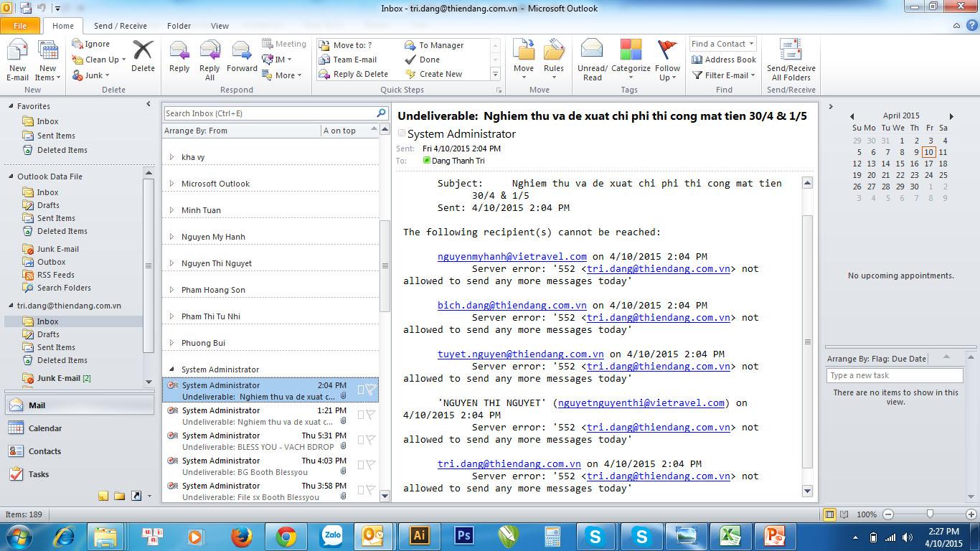Viewport: 980px width, 551px height.
Task: Switch to the Folder tab
Action: click(x=179, y=26)
